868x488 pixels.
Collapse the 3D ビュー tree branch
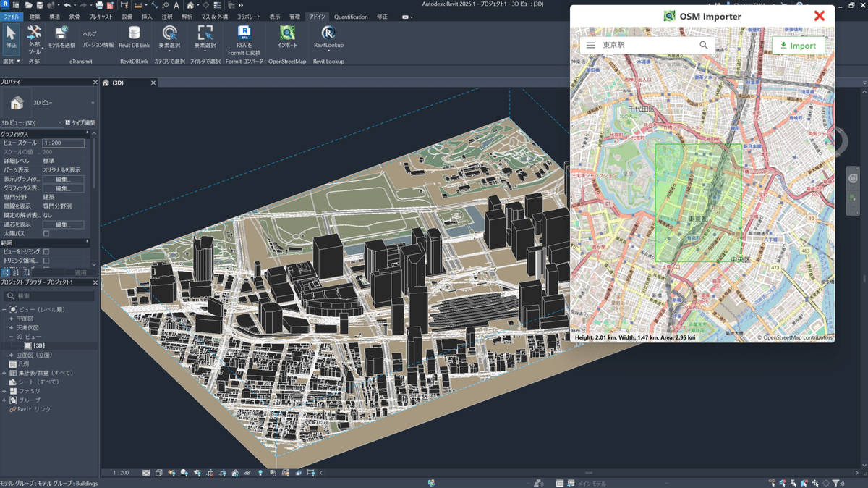[x=11, y=336]
